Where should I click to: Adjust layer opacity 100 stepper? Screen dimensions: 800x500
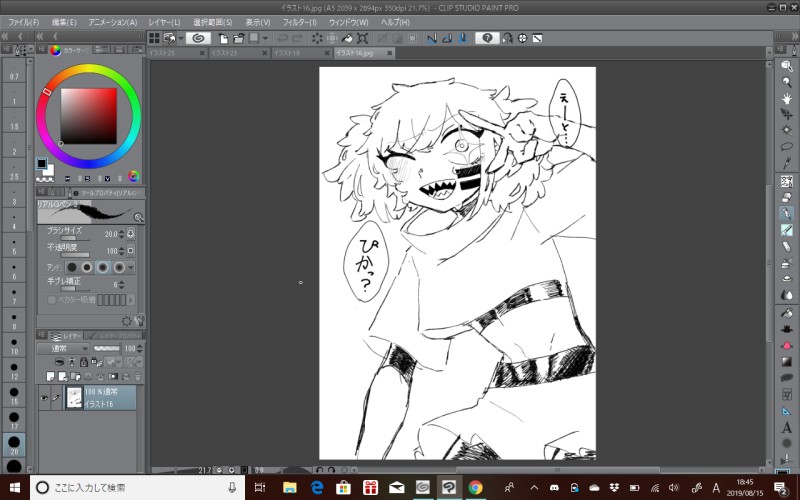140,348
